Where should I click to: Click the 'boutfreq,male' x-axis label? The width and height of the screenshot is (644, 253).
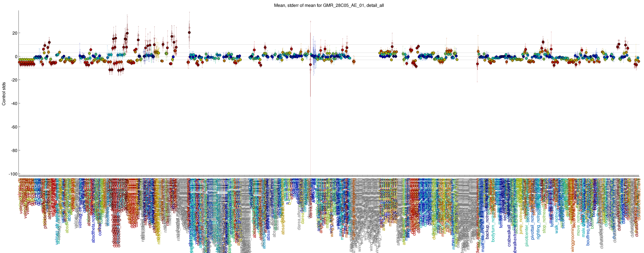pyautogui.click(x=588, y=233)
